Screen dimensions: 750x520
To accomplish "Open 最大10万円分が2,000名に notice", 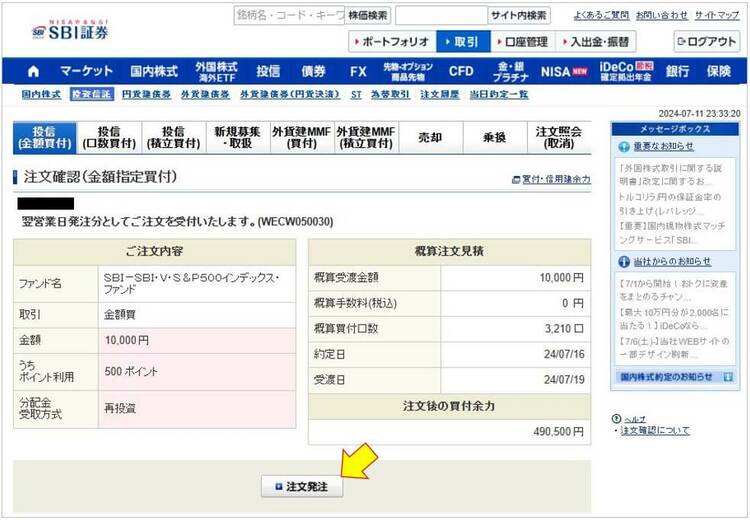I will (673, 319).
